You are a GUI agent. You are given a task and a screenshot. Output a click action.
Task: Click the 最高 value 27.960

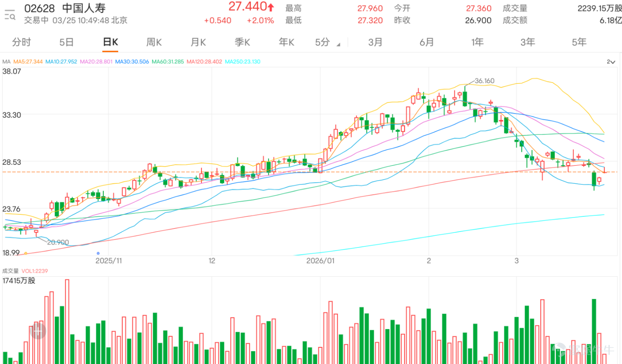point(370,8)
